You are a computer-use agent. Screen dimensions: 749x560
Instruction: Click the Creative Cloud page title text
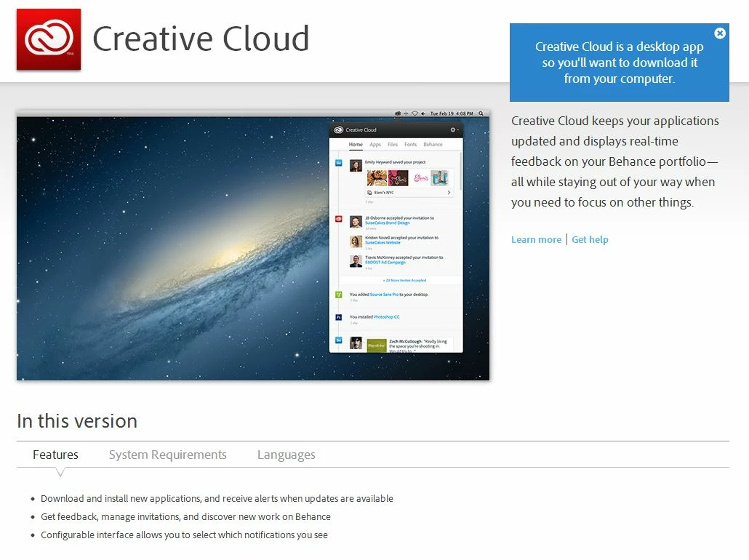(x=201, y=39)
